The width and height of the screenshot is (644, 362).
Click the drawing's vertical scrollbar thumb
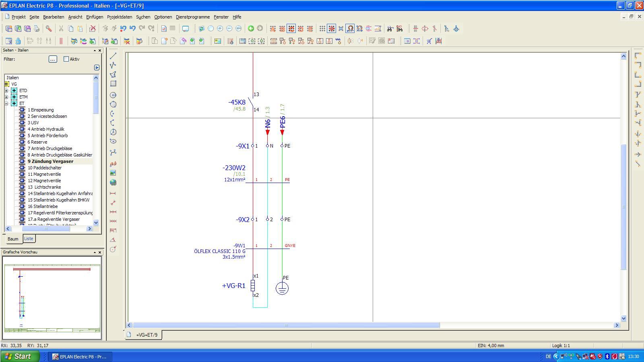click(x=623, y=207)
